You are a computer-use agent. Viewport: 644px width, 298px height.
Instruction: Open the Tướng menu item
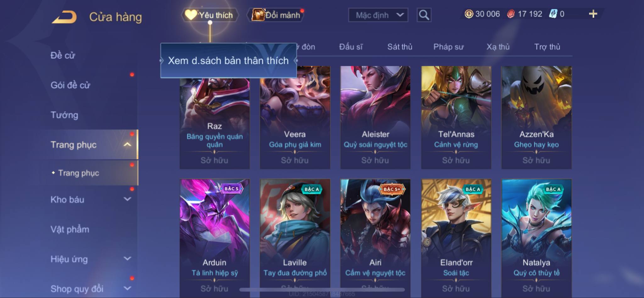pos(64,115)
